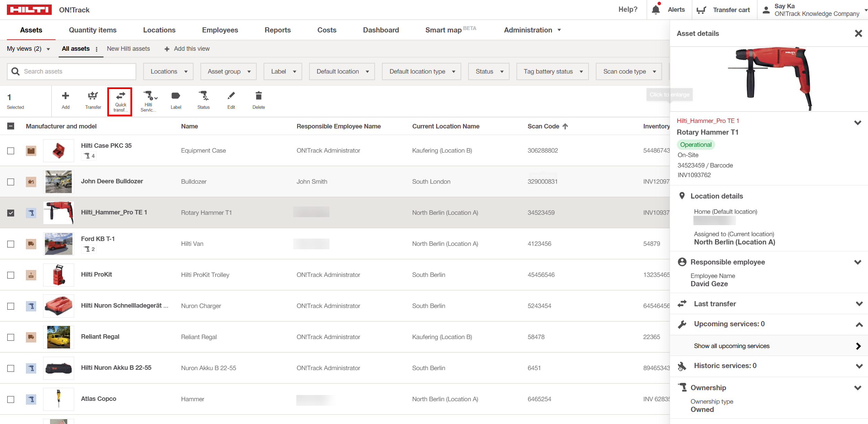Click the Search assets input field
868x424 pixels.
click(72, 71)
